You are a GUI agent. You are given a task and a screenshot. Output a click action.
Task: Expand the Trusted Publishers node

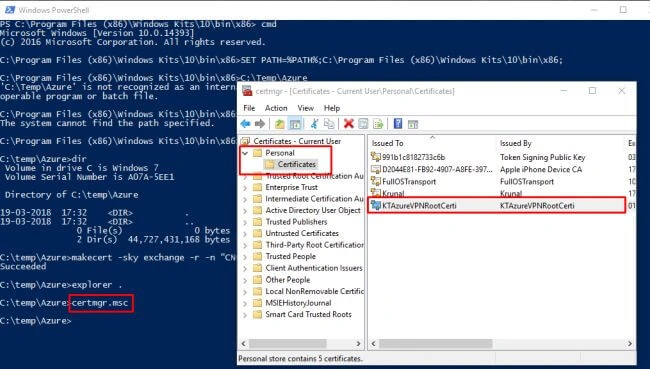point(245,222)
